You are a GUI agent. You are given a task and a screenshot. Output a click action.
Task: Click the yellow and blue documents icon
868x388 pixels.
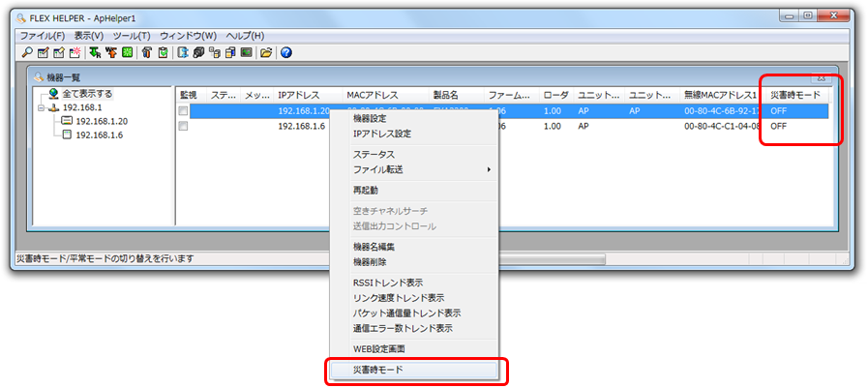(231, 53)
